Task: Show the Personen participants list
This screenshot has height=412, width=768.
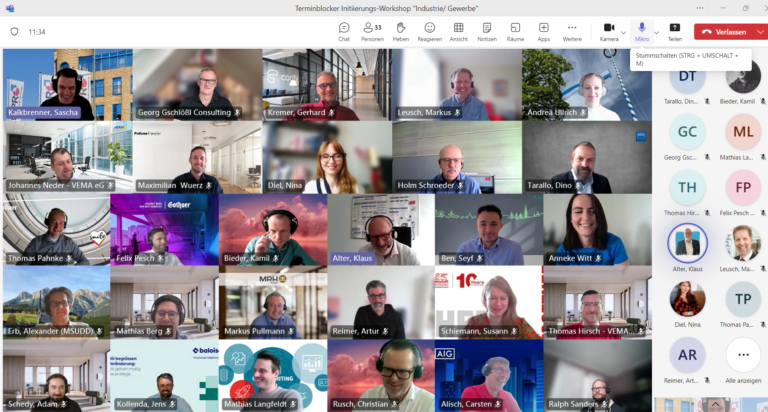Action: 372,32
